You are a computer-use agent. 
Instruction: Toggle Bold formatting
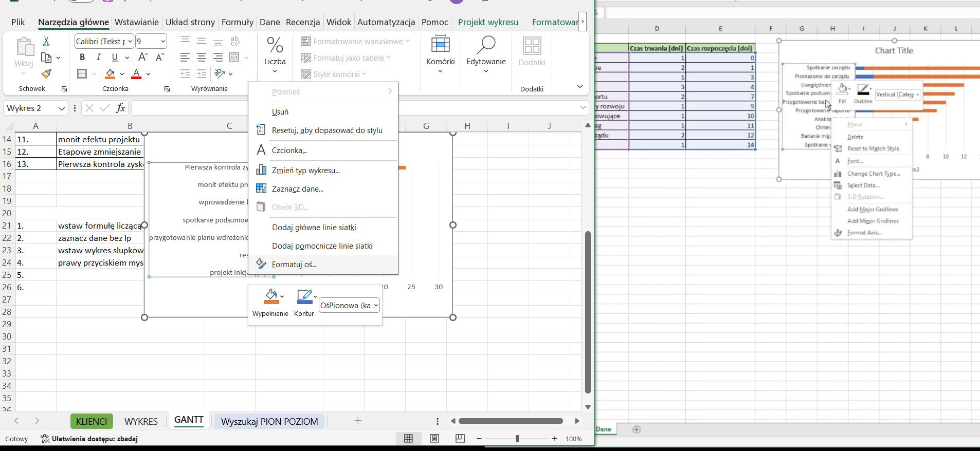(82, 57)
